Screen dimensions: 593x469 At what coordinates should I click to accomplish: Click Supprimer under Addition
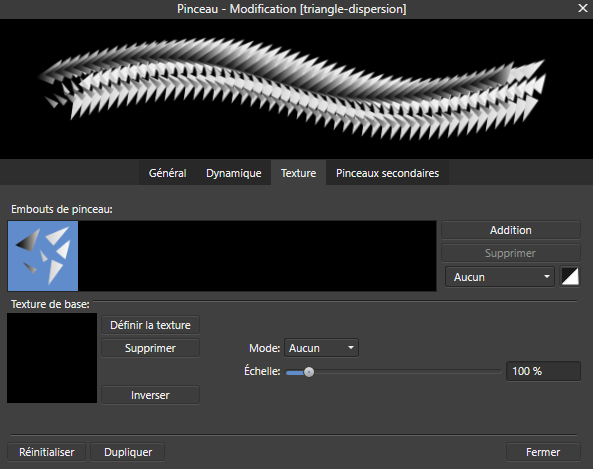[x=511, y=253]
